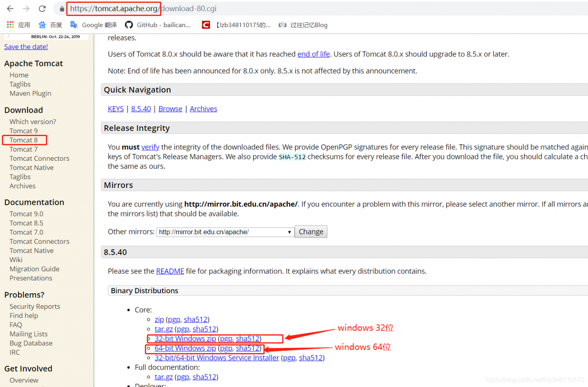
Task: Follow the verify link under Release Integrity
Action: pyautogui.click(x=150, y=147)
